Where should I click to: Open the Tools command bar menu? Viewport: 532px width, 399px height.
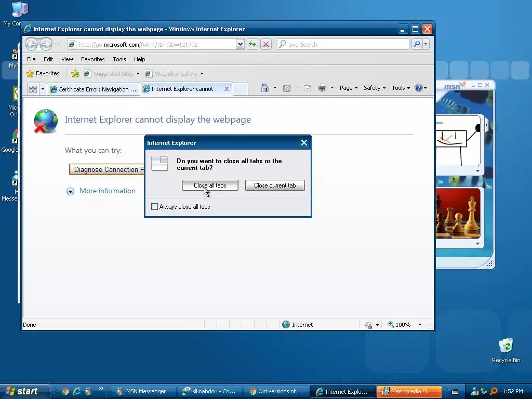click(401, 88)
